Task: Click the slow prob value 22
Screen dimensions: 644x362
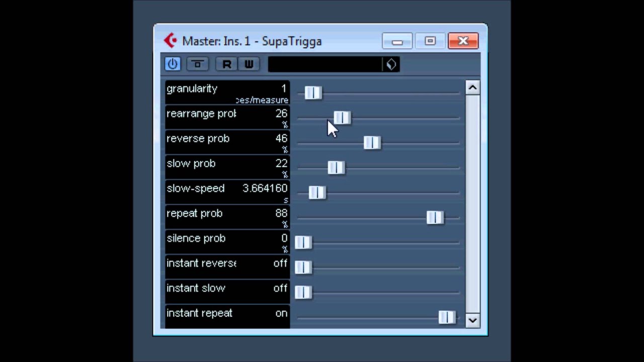Action: pyautogui.click(x=281, y=163)
